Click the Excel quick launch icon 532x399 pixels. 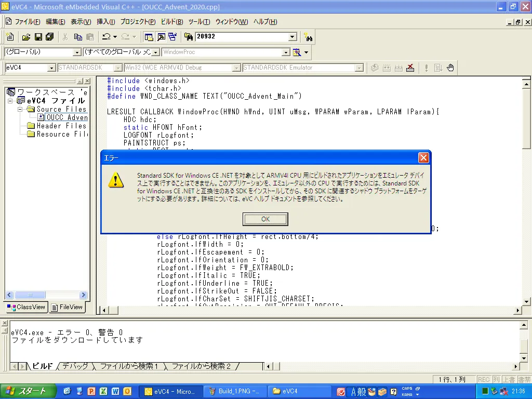103,391
